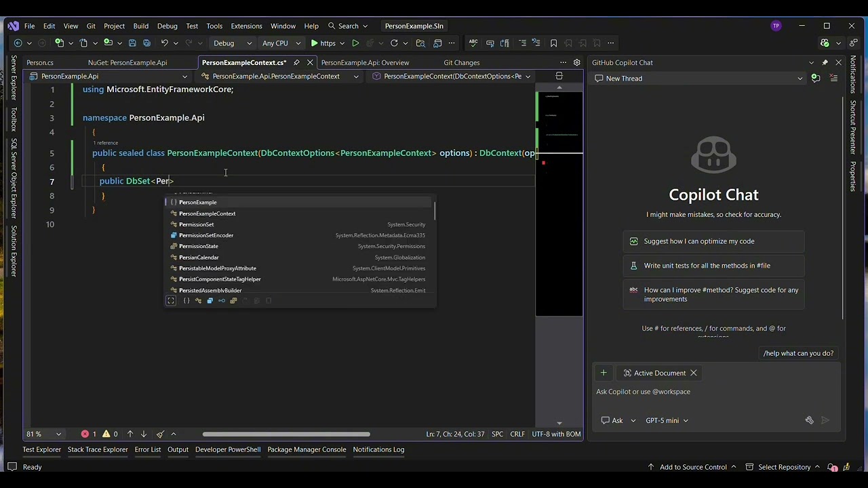Select PersonExampleContext in the IntelliSense list
Screen dimensions: 868x488
299,213
